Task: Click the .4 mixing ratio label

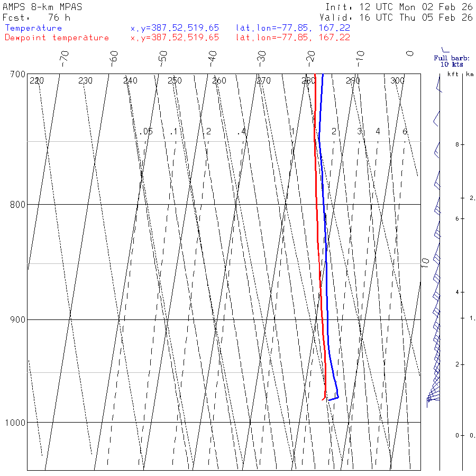Action: coord(241,132)
